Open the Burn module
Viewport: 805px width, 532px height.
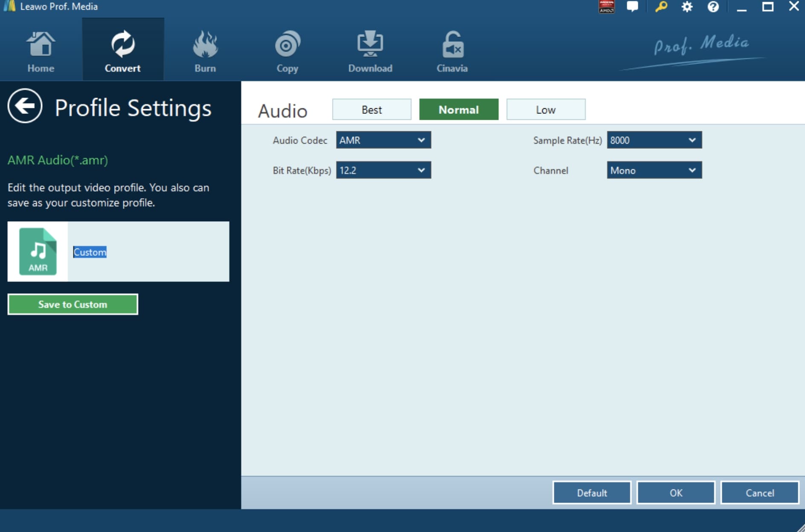[205, 51]
